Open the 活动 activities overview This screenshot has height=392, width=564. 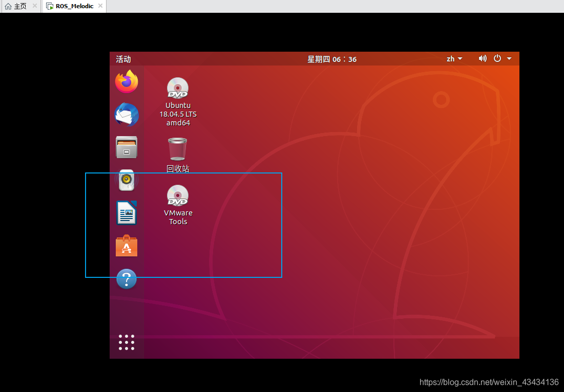pos(123,59)
